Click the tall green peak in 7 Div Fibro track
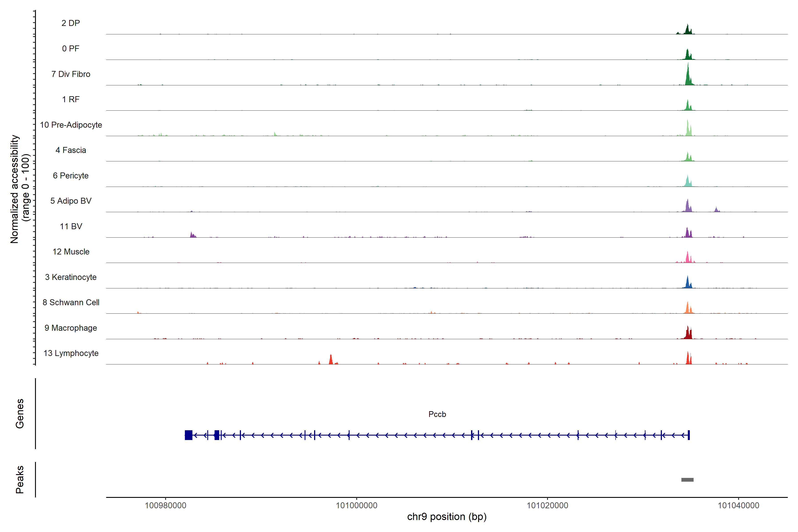 point(688,76)
